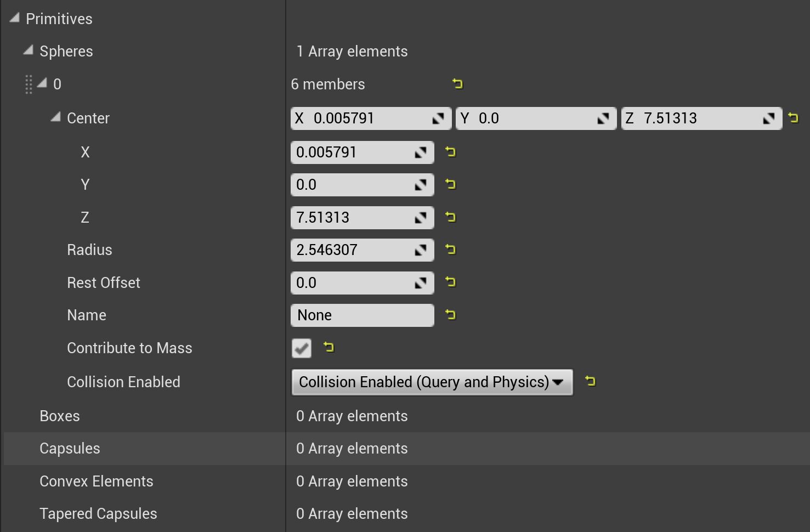Reset the Rest Offset to default
Image resolution: width=810 pixels, height=532 pixels.
point(450,282)
